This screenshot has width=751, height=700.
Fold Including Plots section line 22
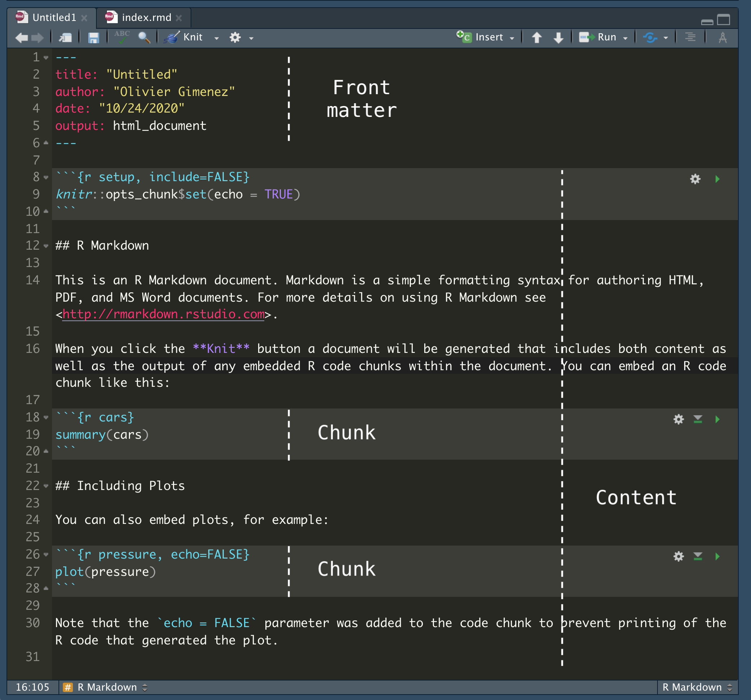(x=46, y=486)
